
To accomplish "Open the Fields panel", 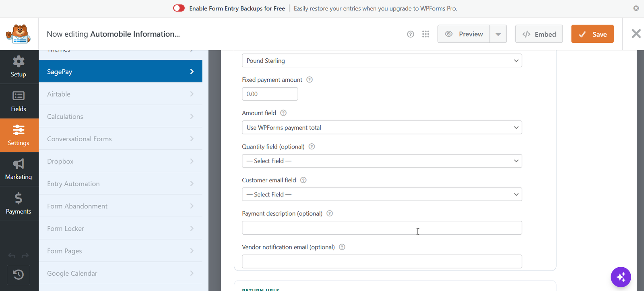I will (x=19, y=101).
